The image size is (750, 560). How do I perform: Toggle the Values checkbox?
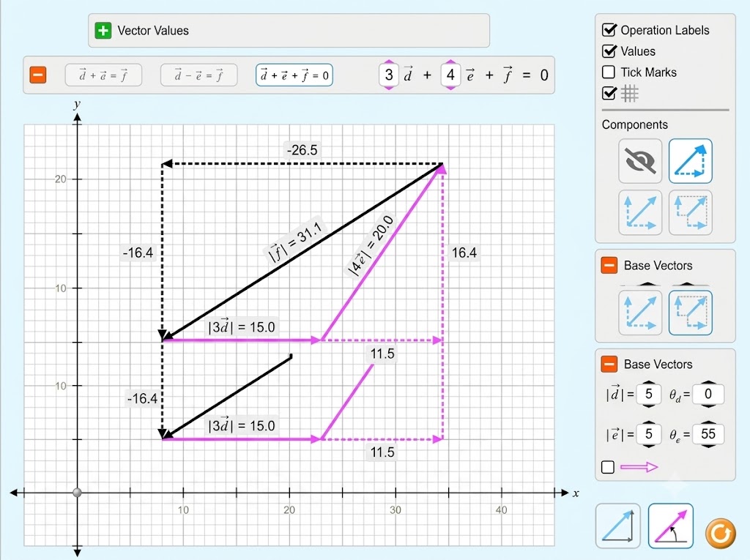pos(609,51)
